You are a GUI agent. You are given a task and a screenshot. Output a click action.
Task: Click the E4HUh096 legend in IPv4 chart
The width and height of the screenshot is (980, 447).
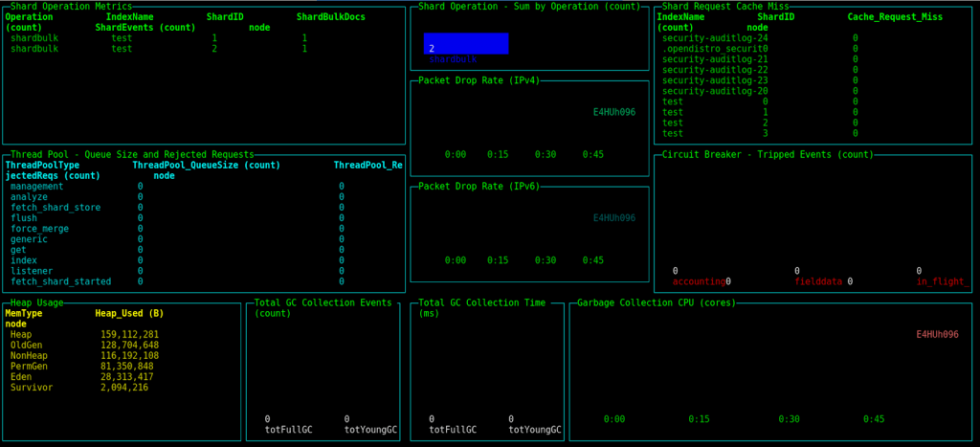tap(614, 113)
